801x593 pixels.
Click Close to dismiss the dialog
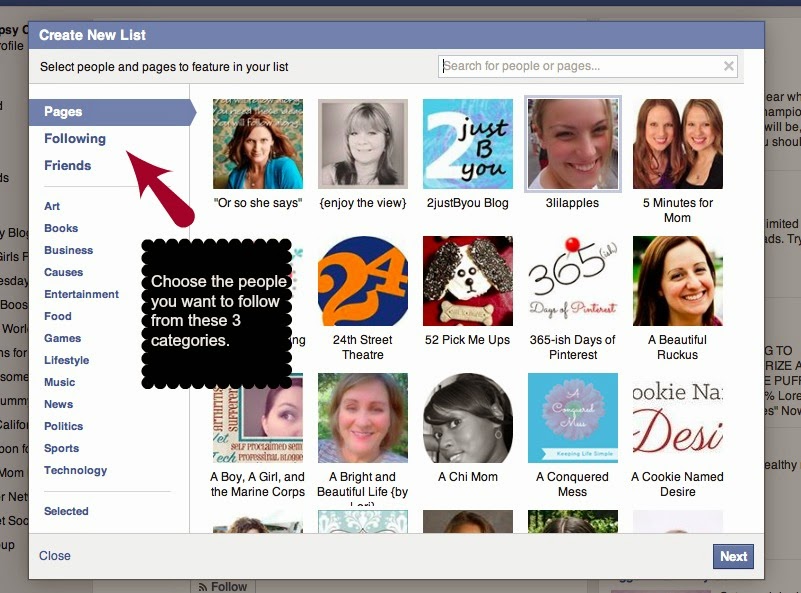(x=55, y=556)
